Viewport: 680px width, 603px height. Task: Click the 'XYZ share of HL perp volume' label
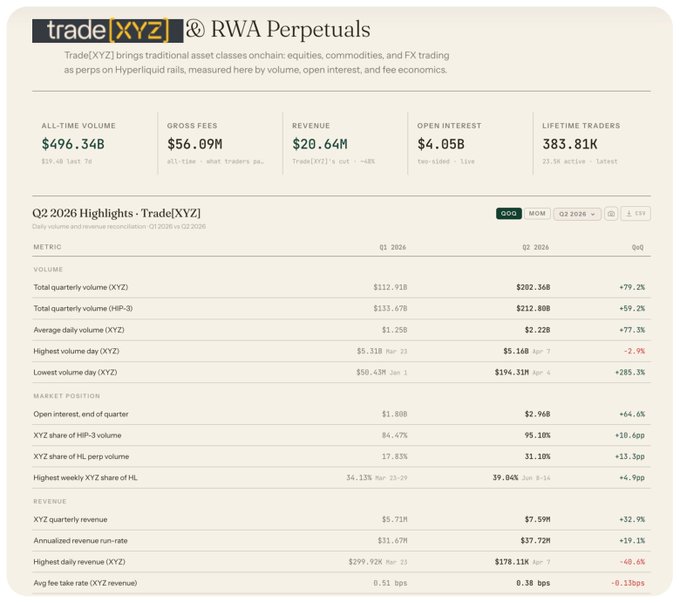pyautogui.click(x=81, y=456)
